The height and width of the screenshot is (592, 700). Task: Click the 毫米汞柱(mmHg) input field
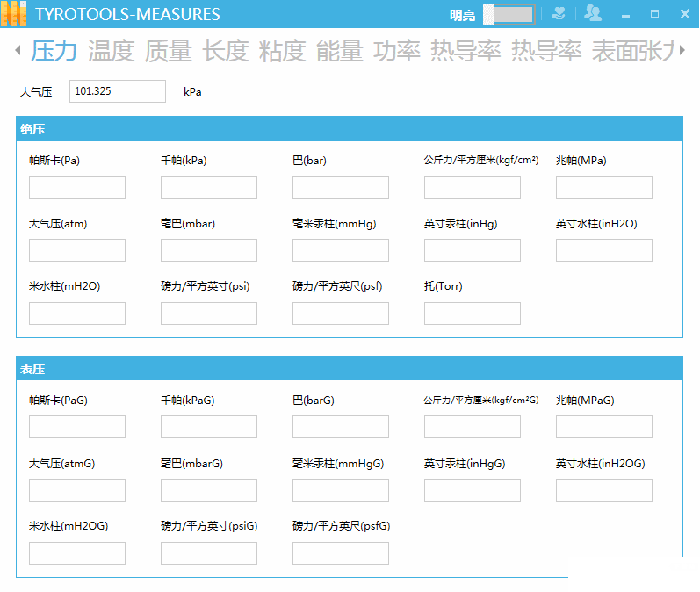pyautogui.click(x=341, y=250)
